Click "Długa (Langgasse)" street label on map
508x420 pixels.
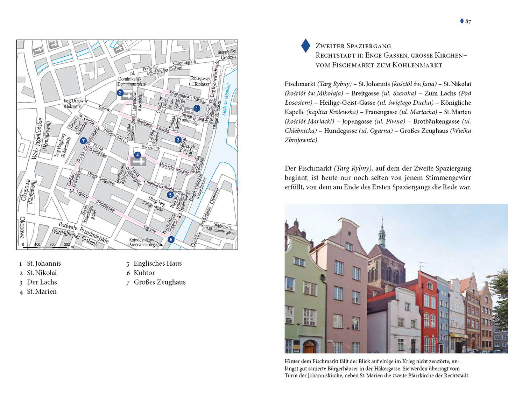click(101, 178)
